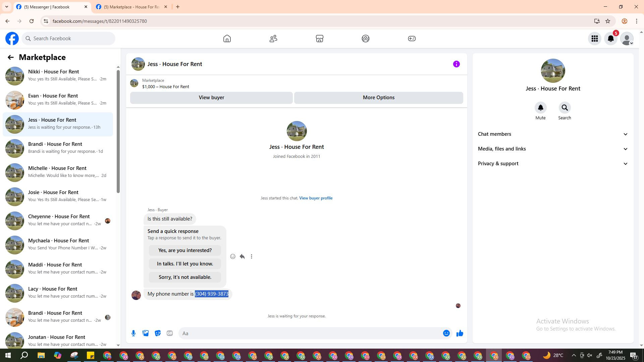Send 'Yes, are you interested?' quick response
Viewport: 644px width, 362px height.
[185, 250]
